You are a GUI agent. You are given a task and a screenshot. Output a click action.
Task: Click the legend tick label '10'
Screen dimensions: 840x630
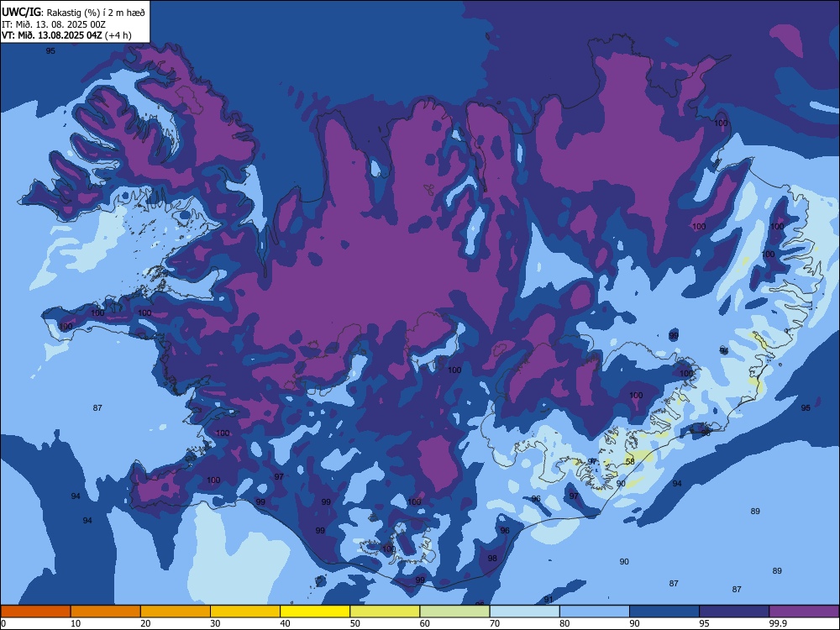(x=76, y=623)
